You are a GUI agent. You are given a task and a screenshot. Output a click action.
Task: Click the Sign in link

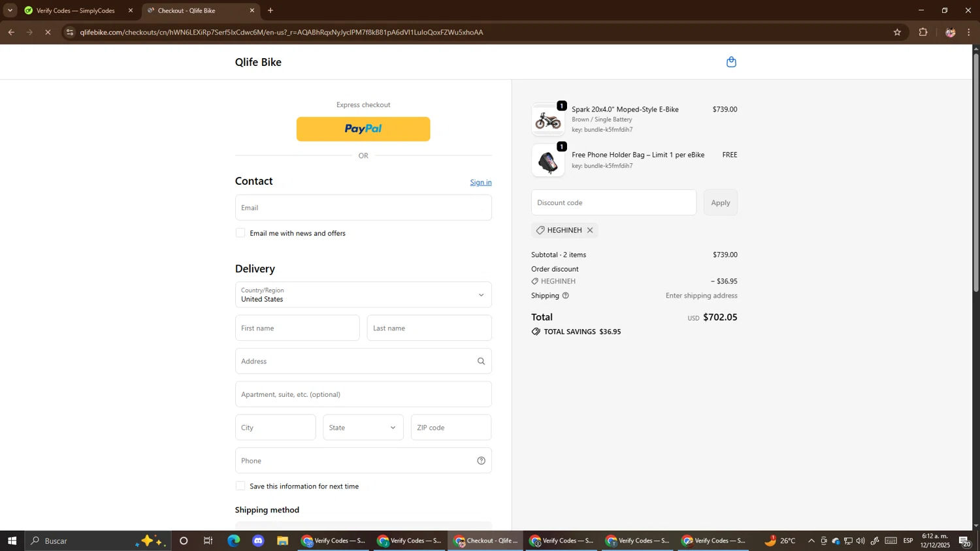point(481,182)
